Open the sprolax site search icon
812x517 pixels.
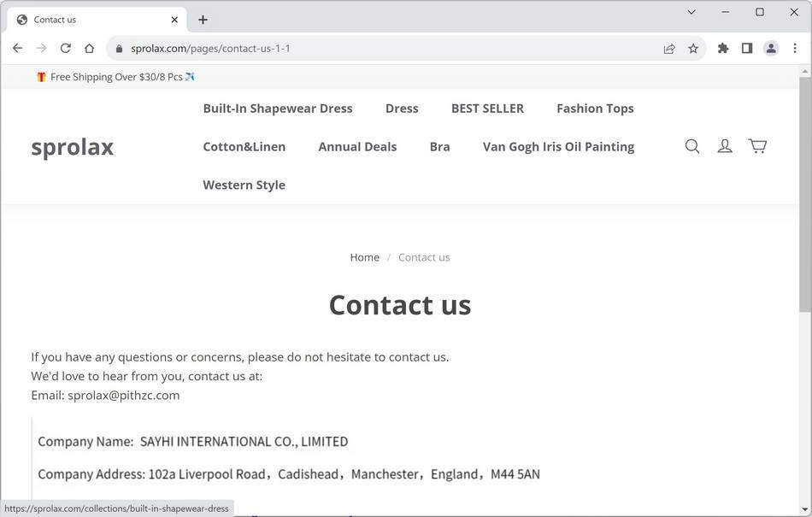click(x=692, y=146)
